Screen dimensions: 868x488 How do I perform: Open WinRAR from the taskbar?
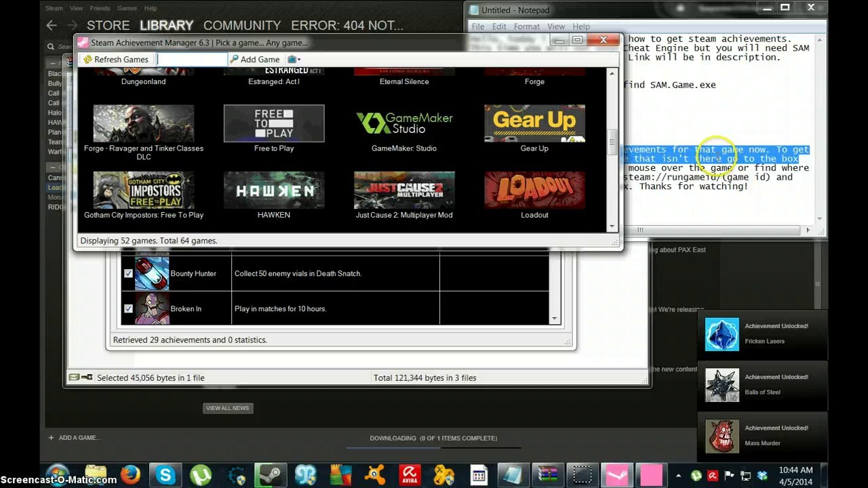(x=548, y=474)
